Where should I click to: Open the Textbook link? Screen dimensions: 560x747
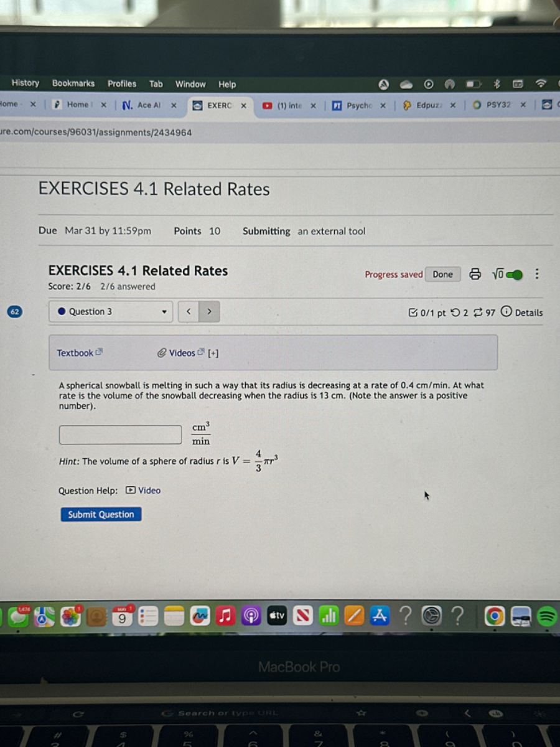point(80,353)
